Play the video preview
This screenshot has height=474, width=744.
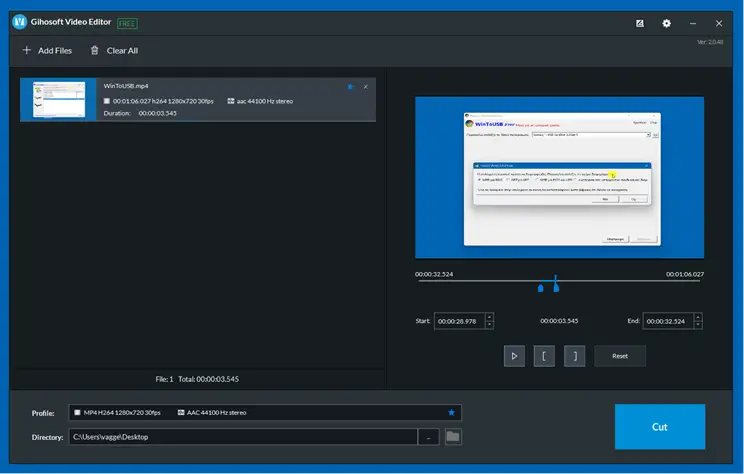click(x=514, y=356)
